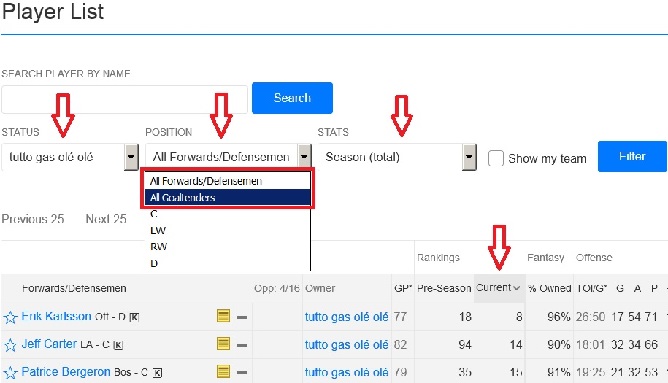Click the star icon beside Jeff Carter
668x383 pixels.
tap(10, 345)
